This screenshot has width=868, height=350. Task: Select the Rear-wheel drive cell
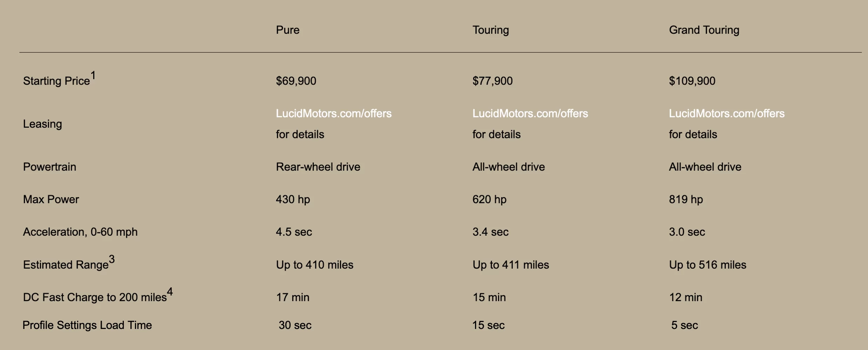point(318,167)
